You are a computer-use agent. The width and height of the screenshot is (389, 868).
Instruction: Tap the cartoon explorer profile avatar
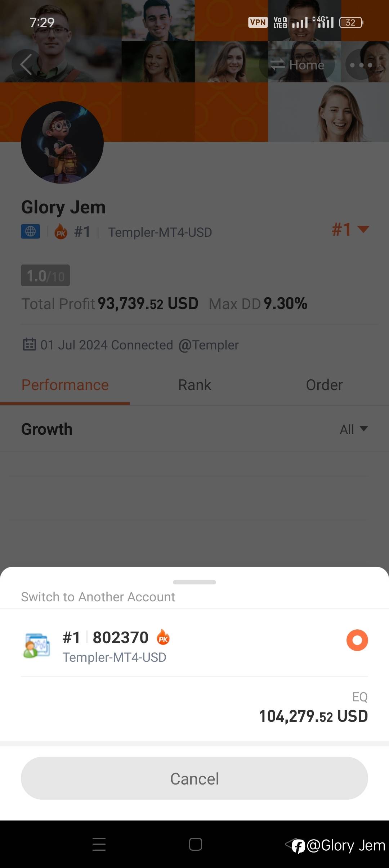(x=62, y=143)
